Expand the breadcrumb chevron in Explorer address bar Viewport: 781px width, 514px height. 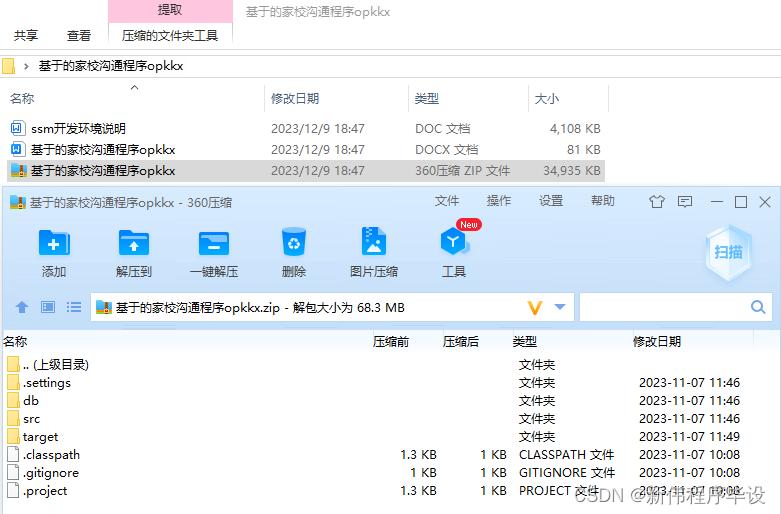[26, 66]
